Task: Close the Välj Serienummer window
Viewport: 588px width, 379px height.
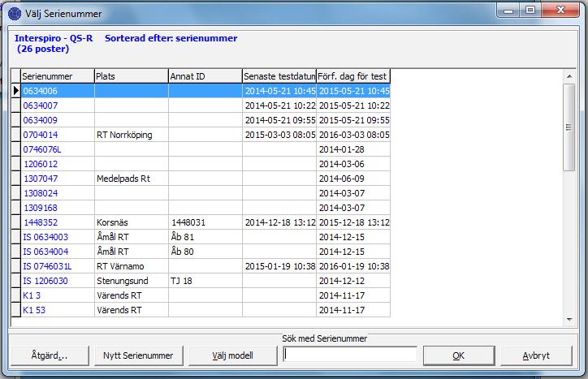Action: coord(560,11)
